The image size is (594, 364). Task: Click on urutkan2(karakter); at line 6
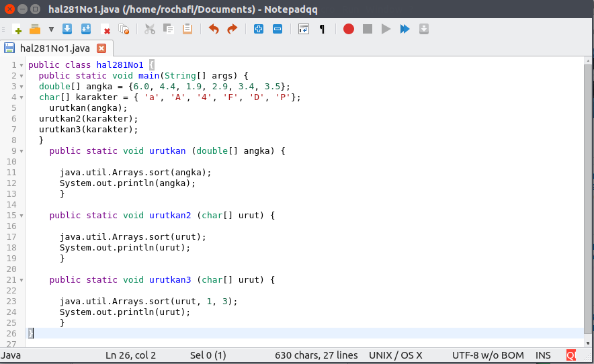click(88, 119)
